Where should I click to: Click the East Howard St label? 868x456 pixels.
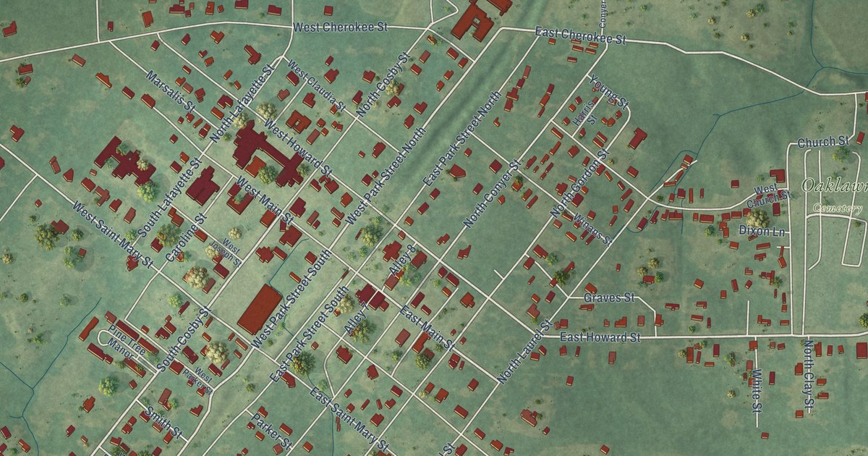(x=600, y=337)
